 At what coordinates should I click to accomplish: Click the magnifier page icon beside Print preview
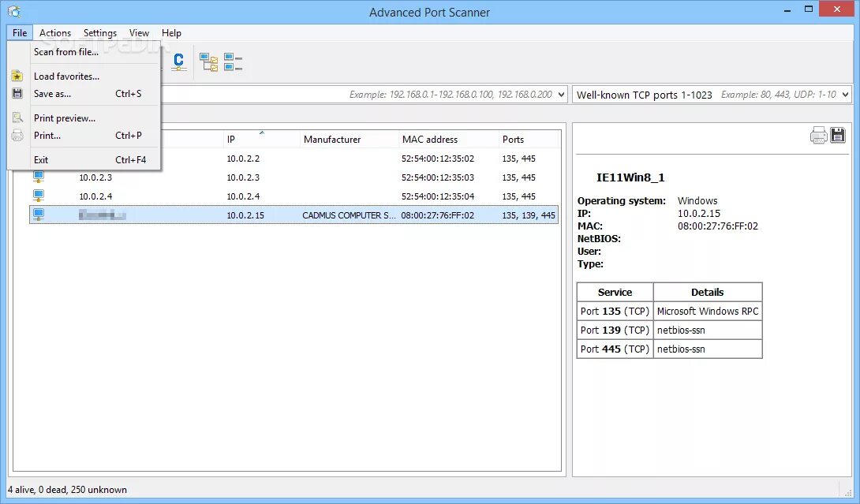pos(17,118)
